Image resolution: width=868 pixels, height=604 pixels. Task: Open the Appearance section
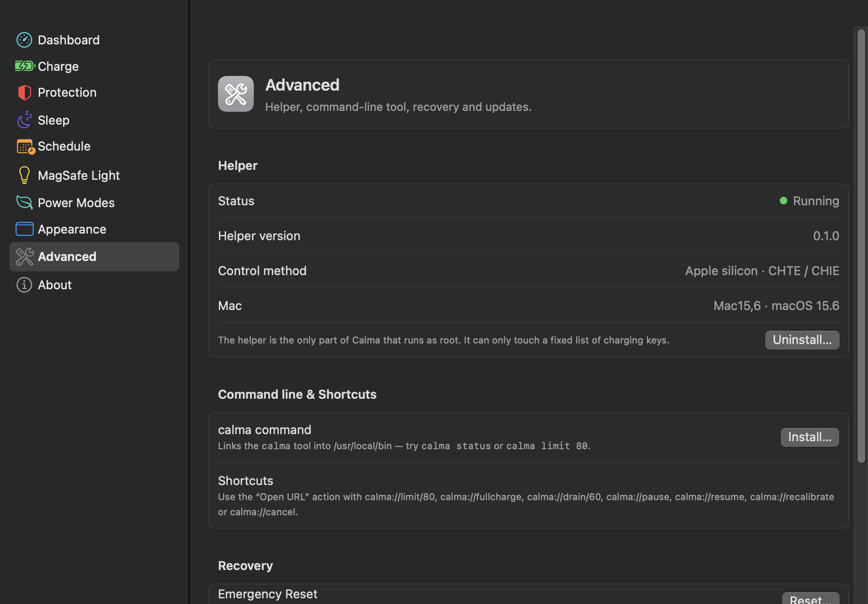(94, 229)
